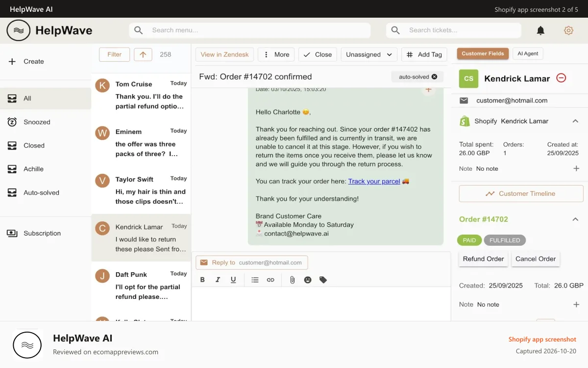Image resolution: width=588 pixels, height=368 pixels.
Task: Open the Customer Timeline
Action: pos(521,193)
